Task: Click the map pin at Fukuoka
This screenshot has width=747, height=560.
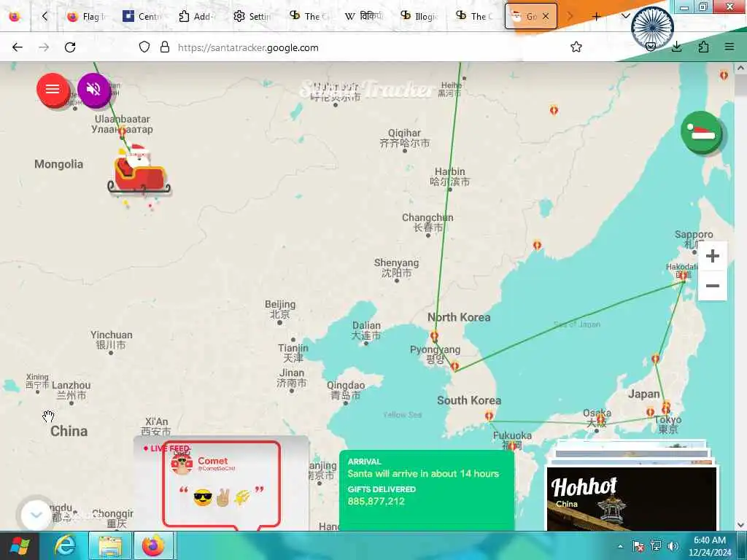Action: [x=511, y=447]
